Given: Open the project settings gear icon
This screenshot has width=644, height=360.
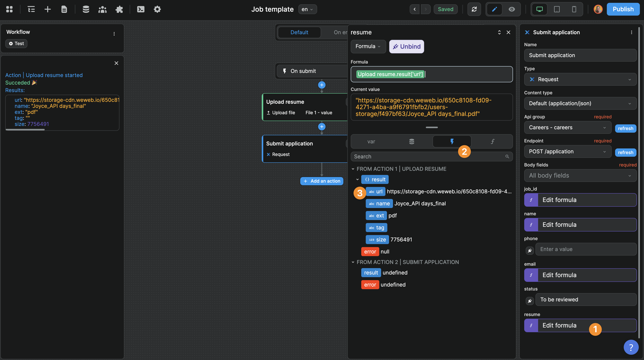Looking at the screenshot, I should 157,9.
